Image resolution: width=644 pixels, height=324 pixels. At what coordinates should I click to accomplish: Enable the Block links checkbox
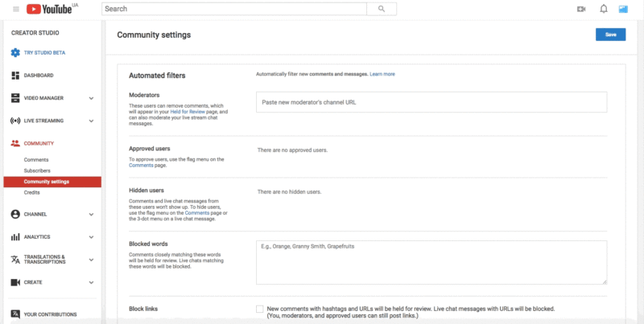(260, 309)
